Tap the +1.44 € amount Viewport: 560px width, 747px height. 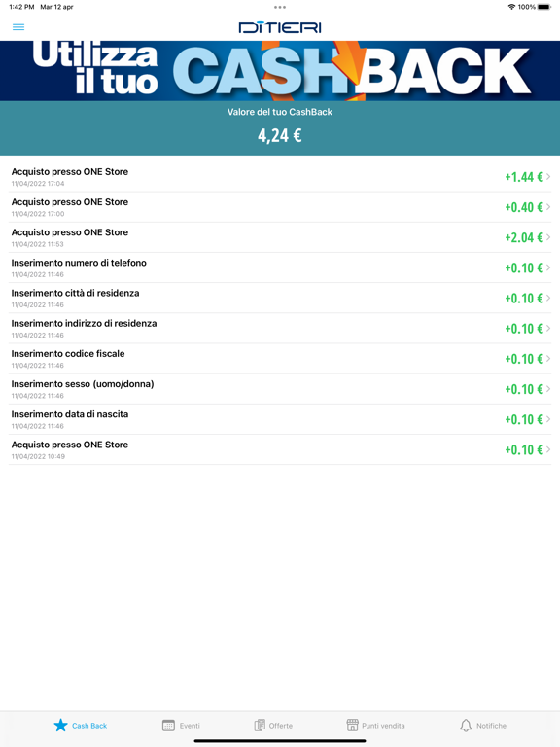pyautogui.click(x=524, y=177)
